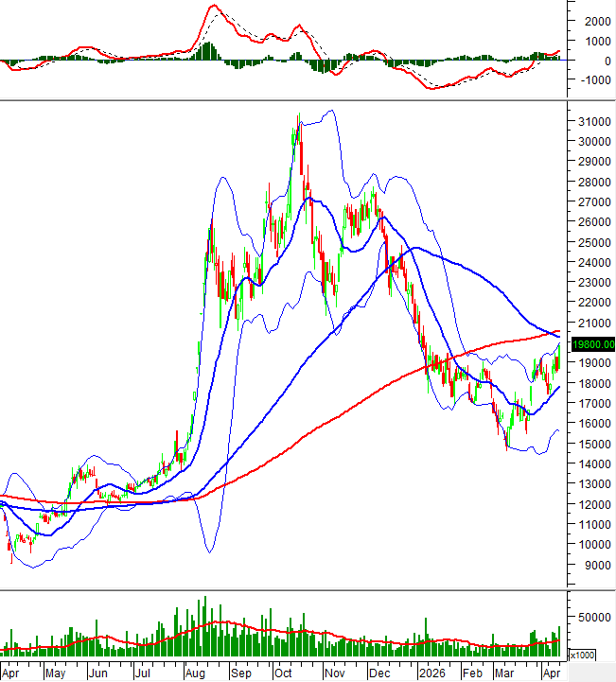Screen dimensions: 616x682
Task: Click the March 2026 low candlestick near 15000
Action: click(507, 446)
